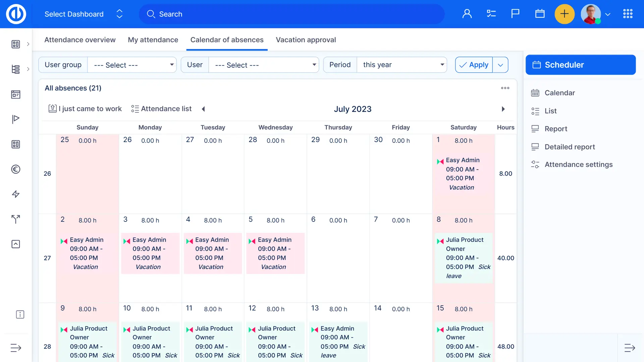Expand the Apply button dropdown arrow
Image resolution: width=644 pixels, height=362 pixels.
pyautogui.click(x=500, y=65)
